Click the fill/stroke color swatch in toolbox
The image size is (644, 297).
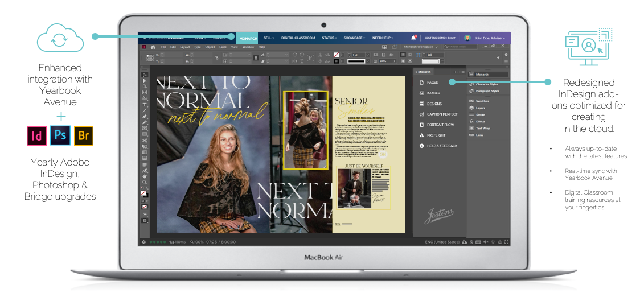(144, 193)
